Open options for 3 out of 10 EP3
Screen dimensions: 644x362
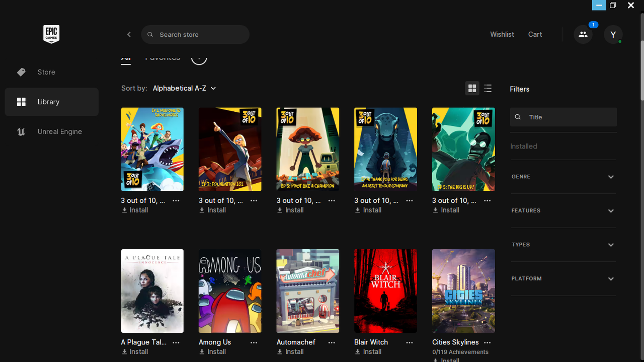332,200
